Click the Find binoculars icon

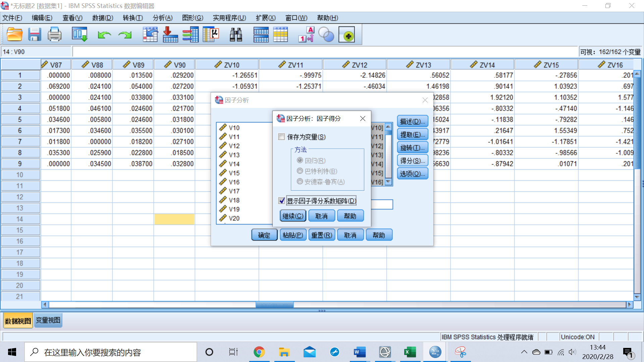click(236, 35)
